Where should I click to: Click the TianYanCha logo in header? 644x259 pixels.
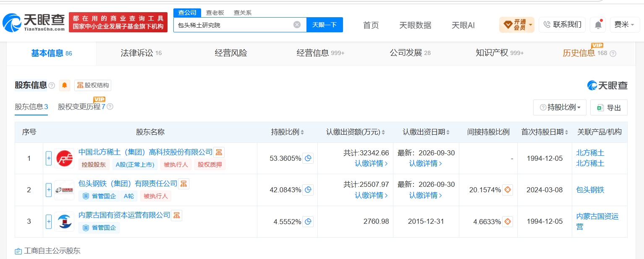coord(34,22)
